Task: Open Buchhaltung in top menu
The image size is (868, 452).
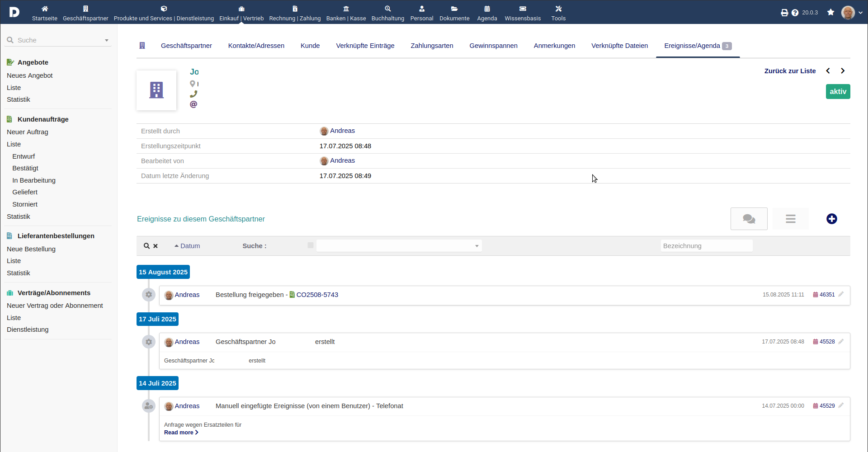Action: coord(387,13)
